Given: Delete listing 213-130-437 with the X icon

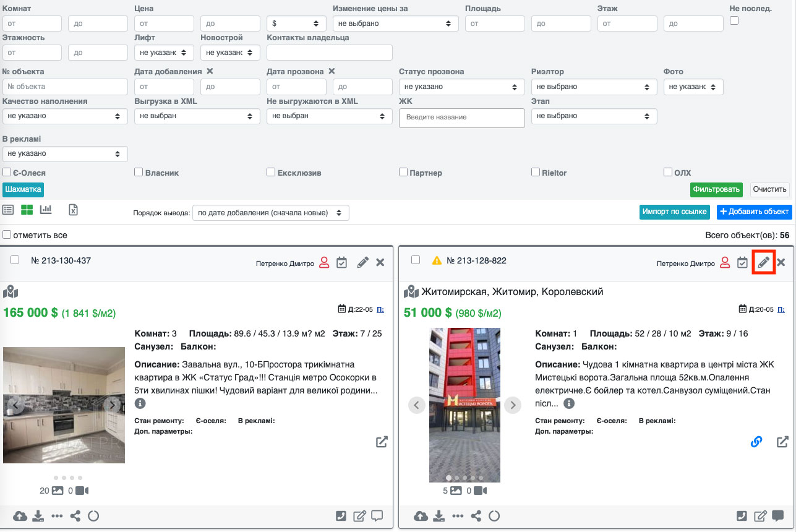Looking at the screenshot, I should click(380, 262).
